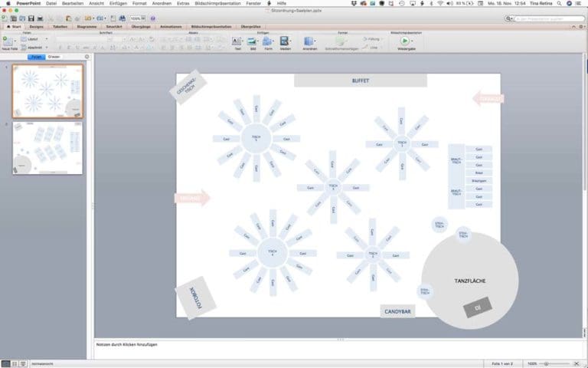588x368 pixels.
Task: Click the Save icon in toolbar
Action: (x=31, y=18)
